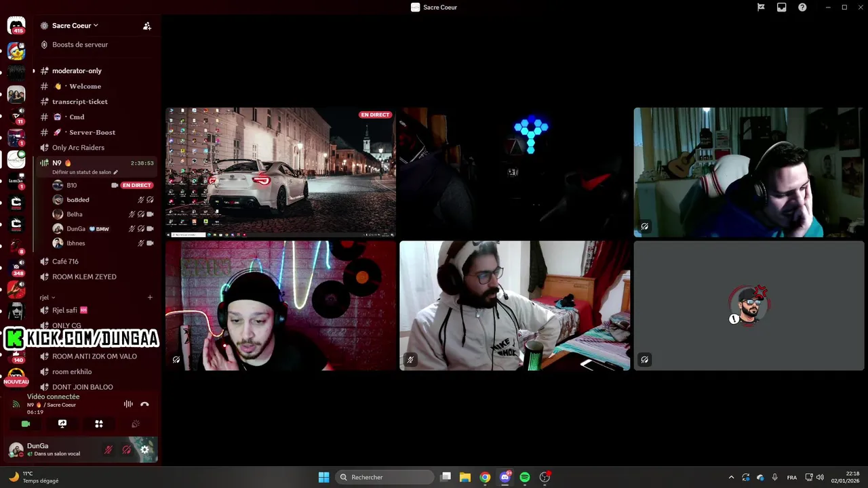The width and height of the screenshot is (868, 488).
Task: Click the volume icon in system tray
Action: click(820, 477)
